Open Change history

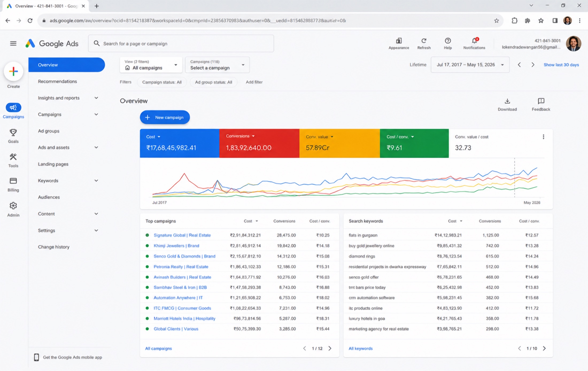pos(54,247)
